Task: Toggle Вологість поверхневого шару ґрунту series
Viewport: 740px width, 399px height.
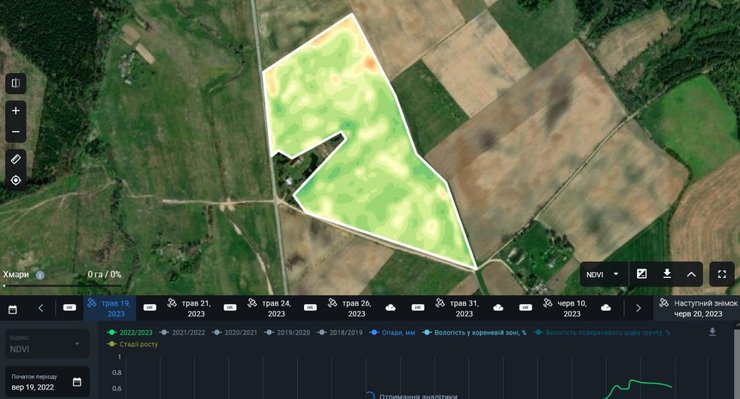Action: pos(602,332)
